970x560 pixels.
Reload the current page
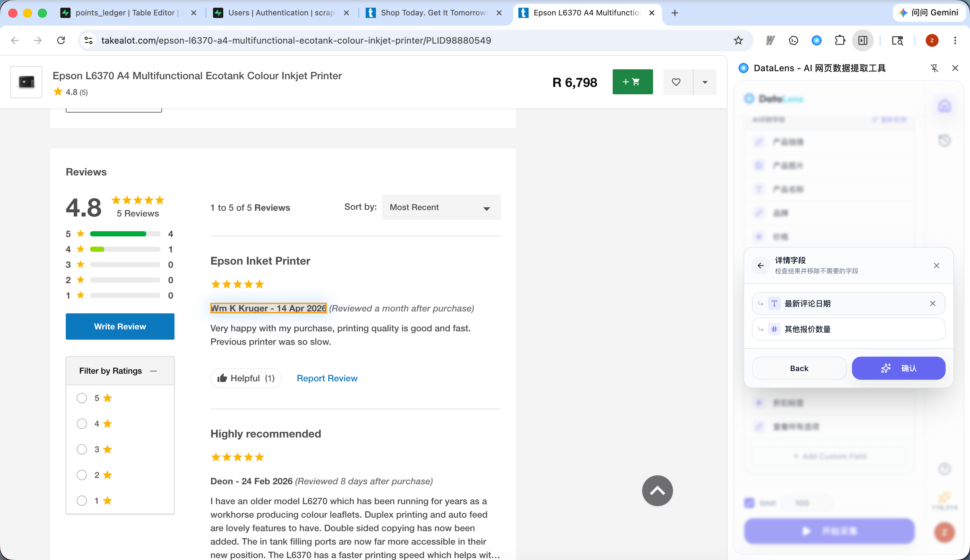pos(61,40)
